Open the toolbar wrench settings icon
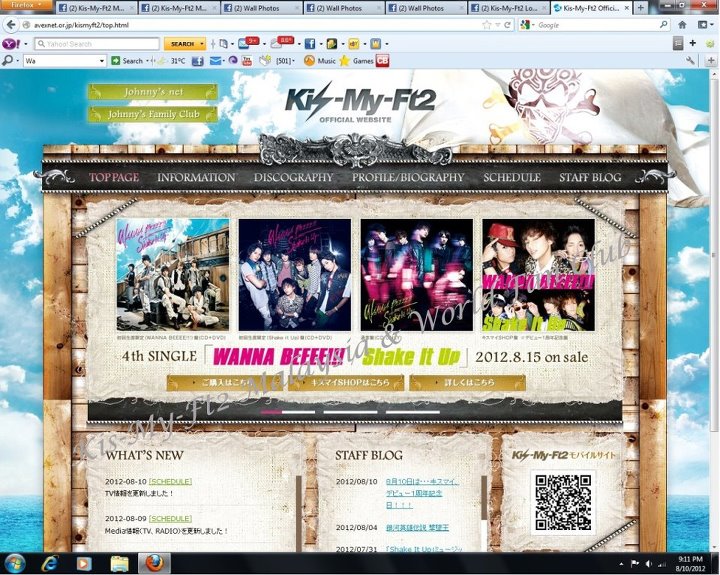720x575 pixels. [x=690, y=60]
